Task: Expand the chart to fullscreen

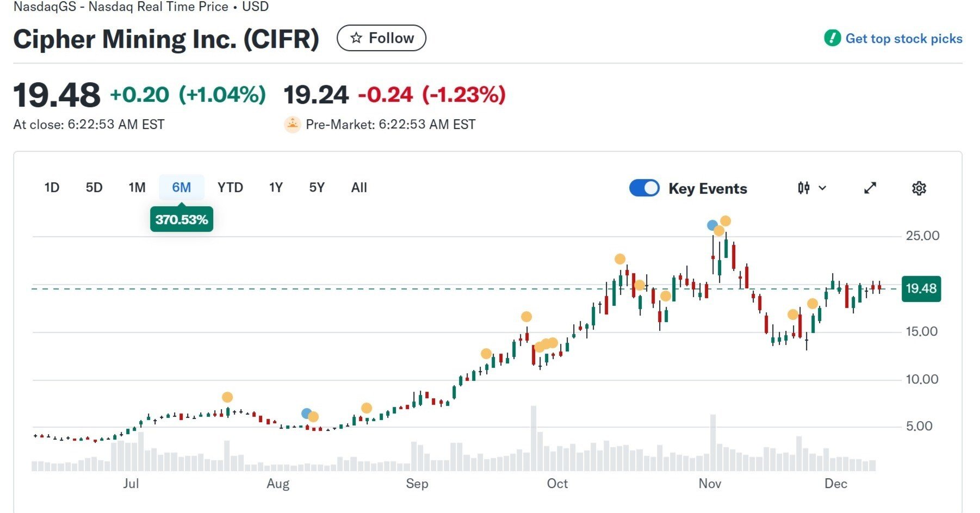Action: tap(870, 188)
